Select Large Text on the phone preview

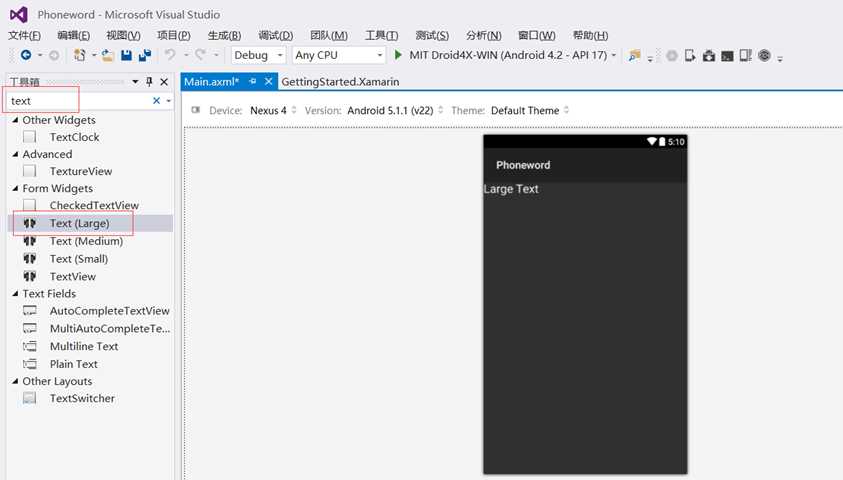tap(511, 189)
